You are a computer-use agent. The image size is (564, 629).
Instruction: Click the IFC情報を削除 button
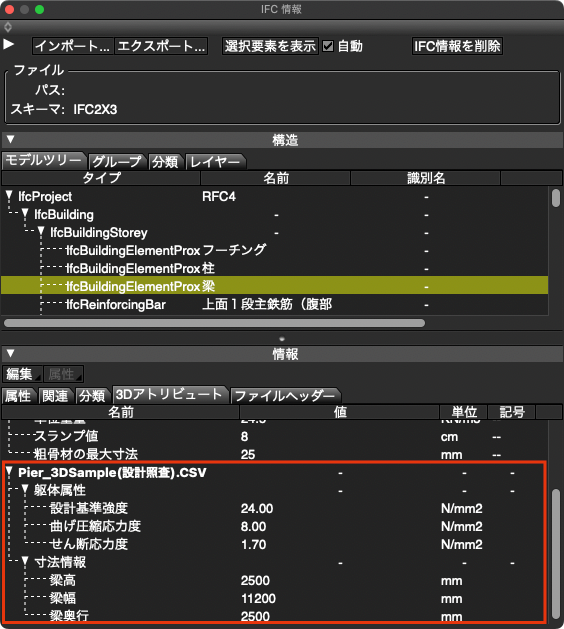coord(457,46)
